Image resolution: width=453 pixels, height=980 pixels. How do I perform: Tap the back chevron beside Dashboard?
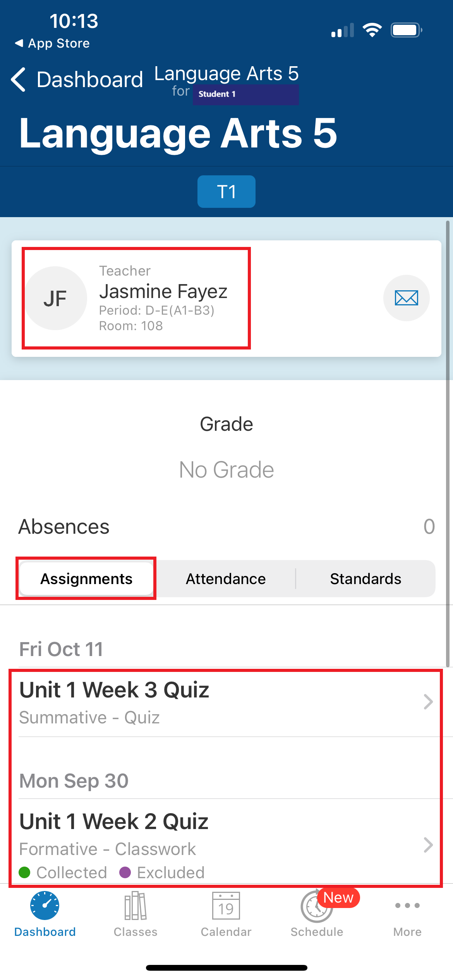point(18,79)
